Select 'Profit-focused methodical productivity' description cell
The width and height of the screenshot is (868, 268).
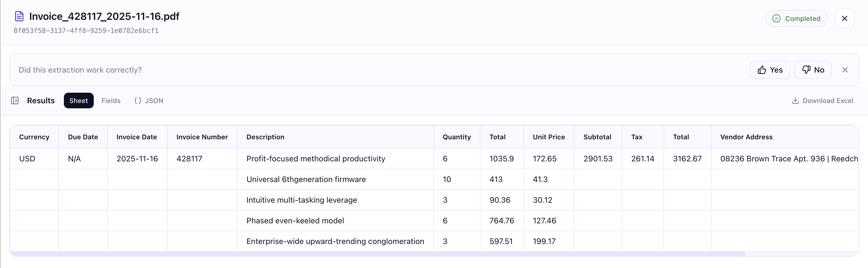pyautogui.click(x=335, y=159)
